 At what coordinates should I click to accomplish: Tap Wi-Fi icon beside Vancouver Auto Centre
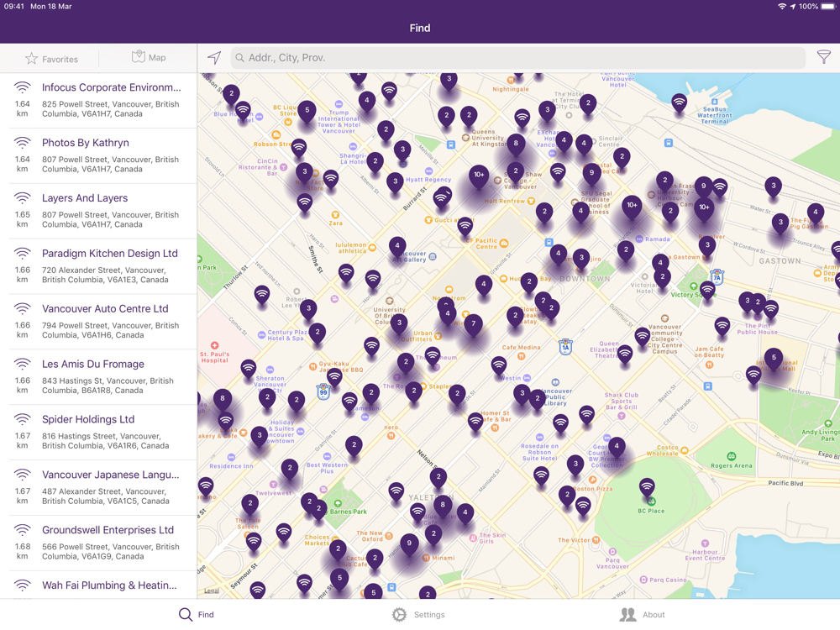tap(23, 308)
